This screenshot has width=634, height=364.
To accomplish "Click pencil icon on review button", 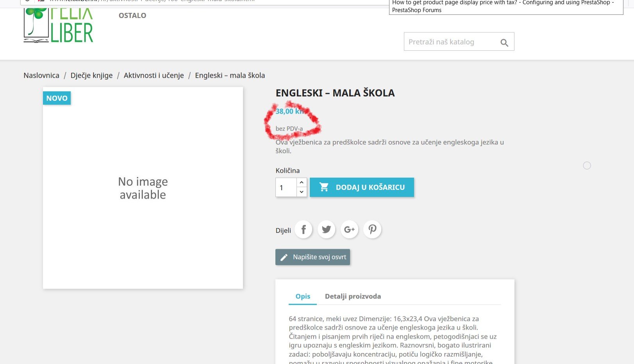I will (x=284, y=257).
